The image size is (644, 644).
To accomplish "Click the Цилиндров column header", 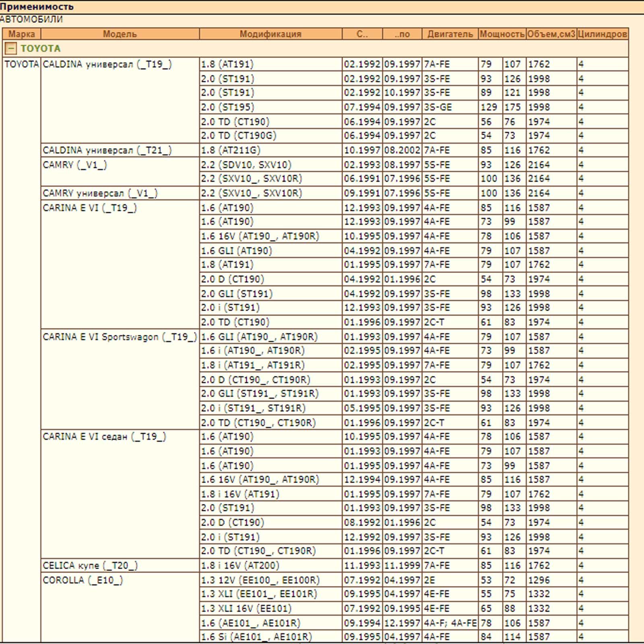I will tap(603, 34).
